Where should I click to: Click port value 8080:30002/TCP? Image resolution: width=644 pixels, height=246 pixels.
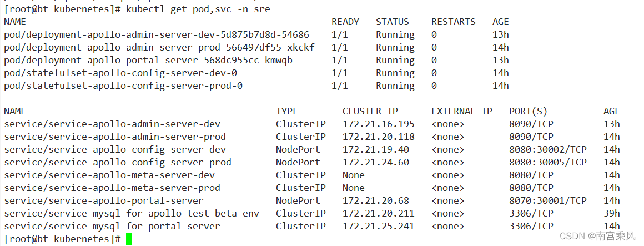pos(547,149)
